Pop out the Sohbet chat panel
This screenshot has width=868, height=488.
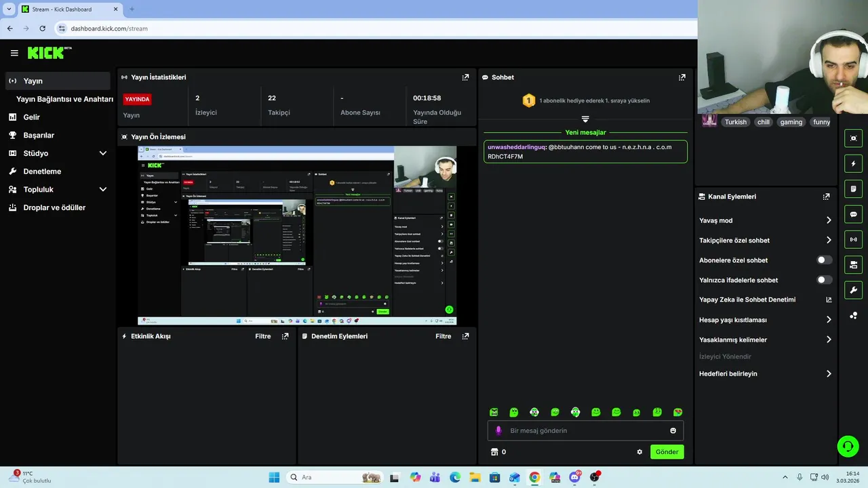[682, 77]
